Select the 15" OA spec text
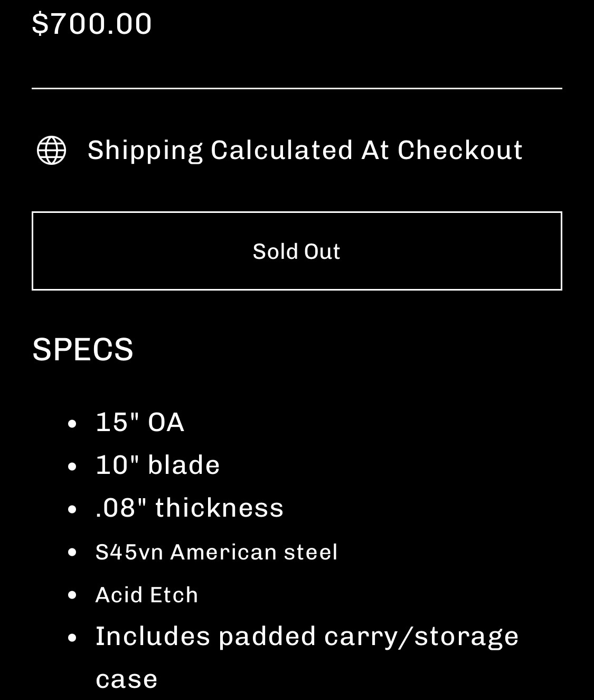Viewport: 594px width, 700px height. pos(139,422)
